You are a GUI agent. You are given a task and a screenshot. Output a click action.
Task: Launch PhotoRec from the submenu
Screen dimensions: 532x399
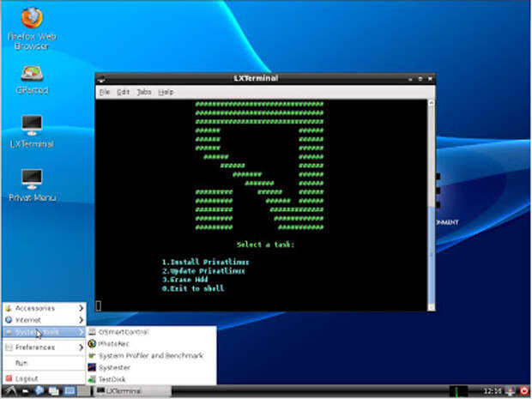click(x=152, y=344)
